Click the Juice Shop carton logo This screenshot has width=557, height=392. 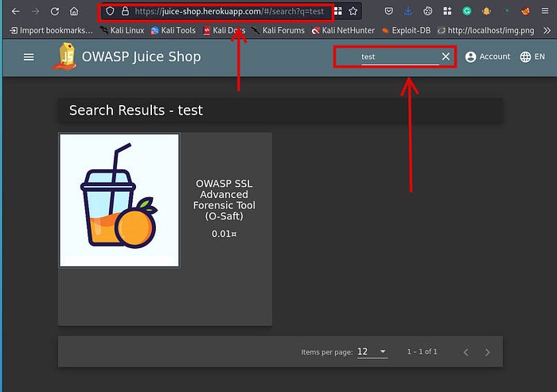65,56
